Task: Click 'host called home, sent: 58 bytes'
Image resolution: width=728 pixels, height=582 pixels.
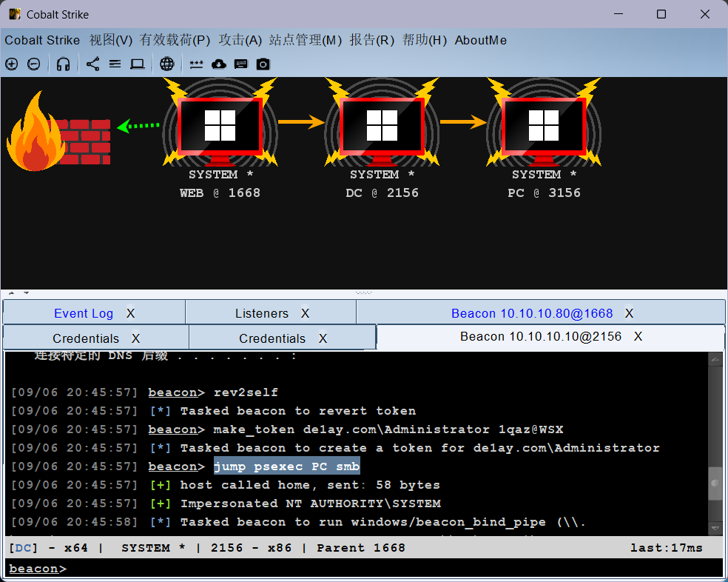Action: [310, 485]
